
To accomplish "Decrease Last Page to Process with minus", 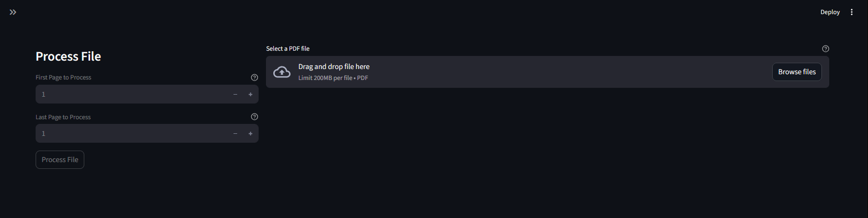I will click(x=235, y=133).
